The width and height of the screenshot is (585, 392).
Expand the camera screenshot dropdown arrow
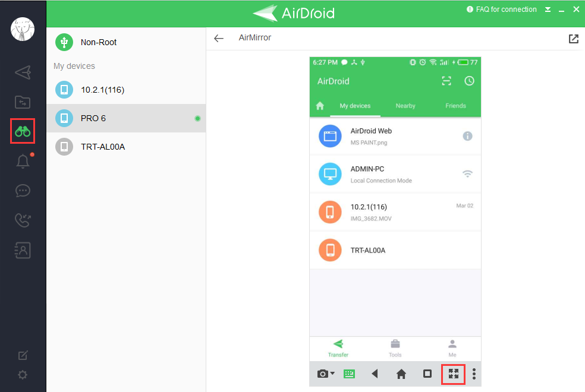(x=332, y=373)
